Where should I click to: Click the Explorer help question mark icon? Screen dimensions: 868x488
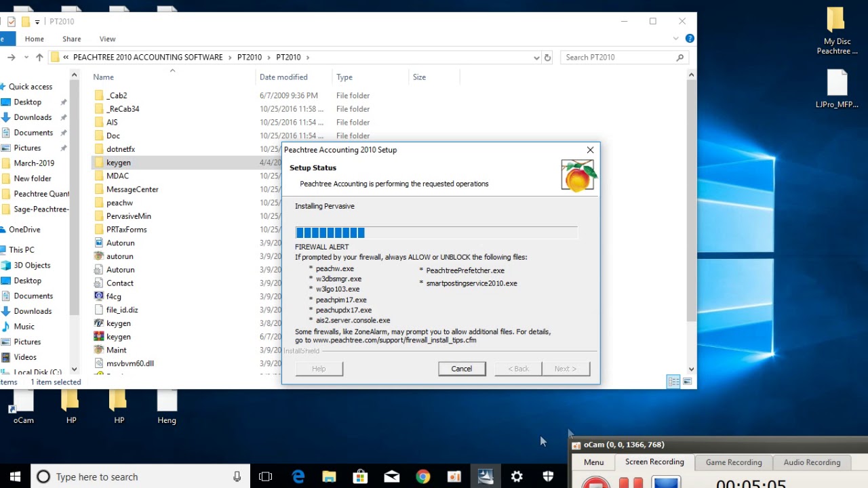pyautogui.click(x=690, y=39)
